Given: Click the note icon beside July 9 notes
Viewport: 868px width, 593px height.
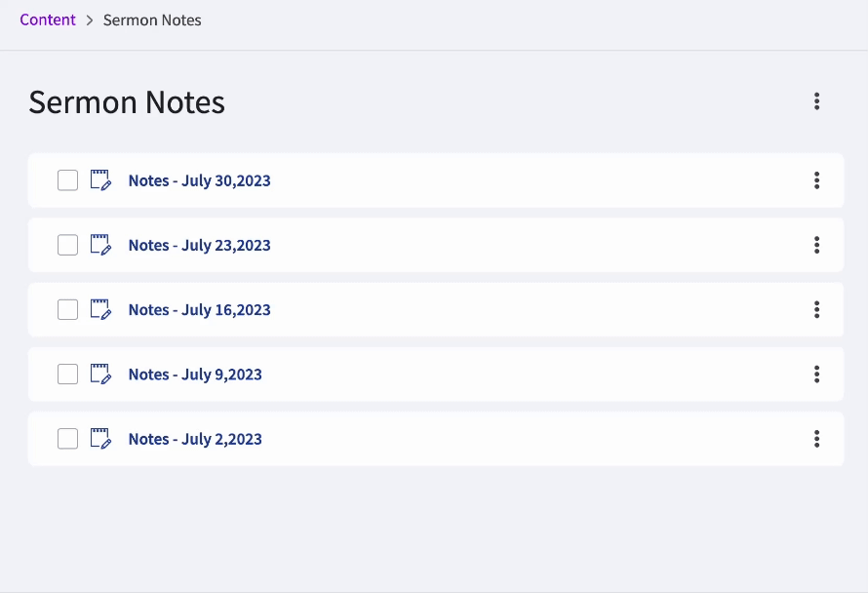Looking at the screenshot, I should 100,374.
